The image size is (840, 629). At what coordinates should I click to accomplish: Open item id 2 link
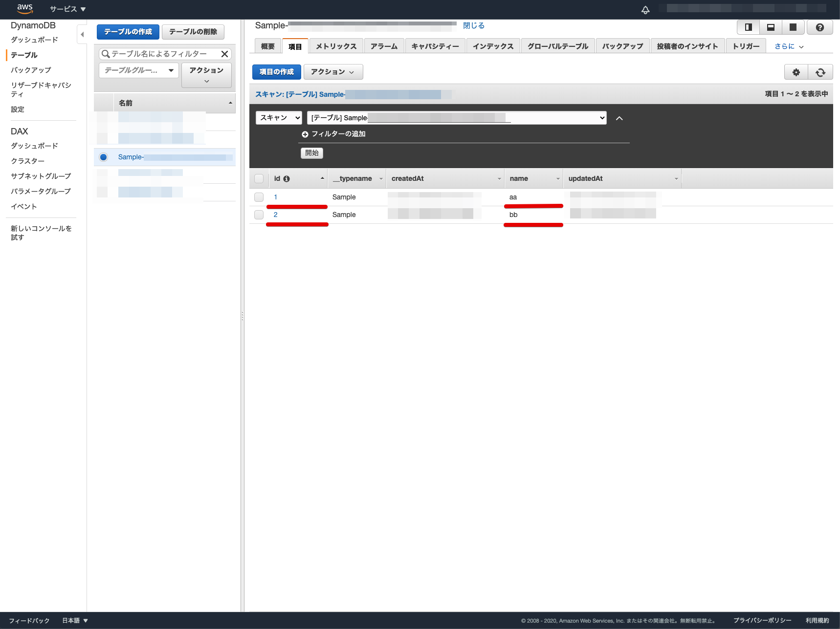275,215
